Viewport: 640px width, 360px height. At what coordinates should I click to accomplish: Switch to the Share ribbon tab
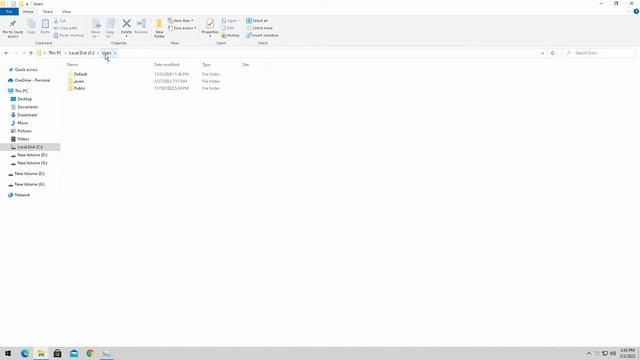pos(48,11)
